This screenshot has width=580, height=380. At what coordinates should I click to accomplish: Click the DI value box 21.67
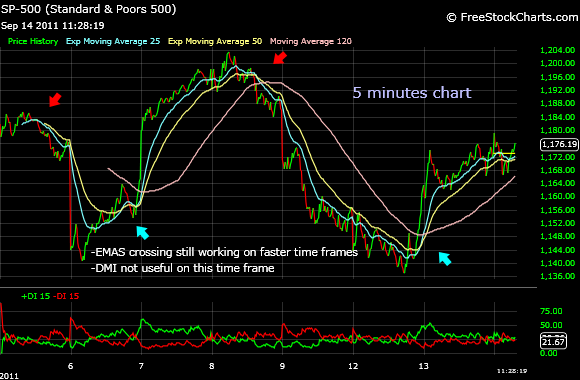[553, 341]
